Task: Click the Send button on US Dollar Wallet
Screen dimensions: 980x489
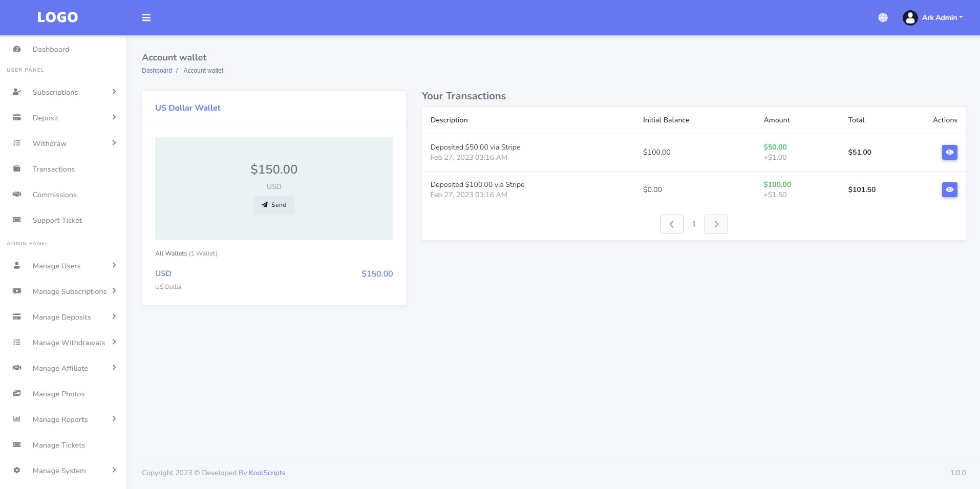Action: click(274, 204)
